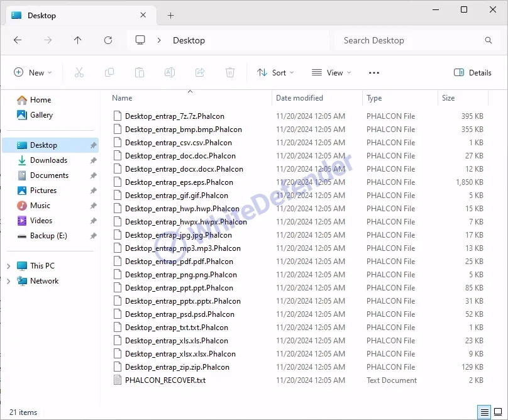Click the Paste clipboard icon
This screenshot has width=508, height=420.
140,72
